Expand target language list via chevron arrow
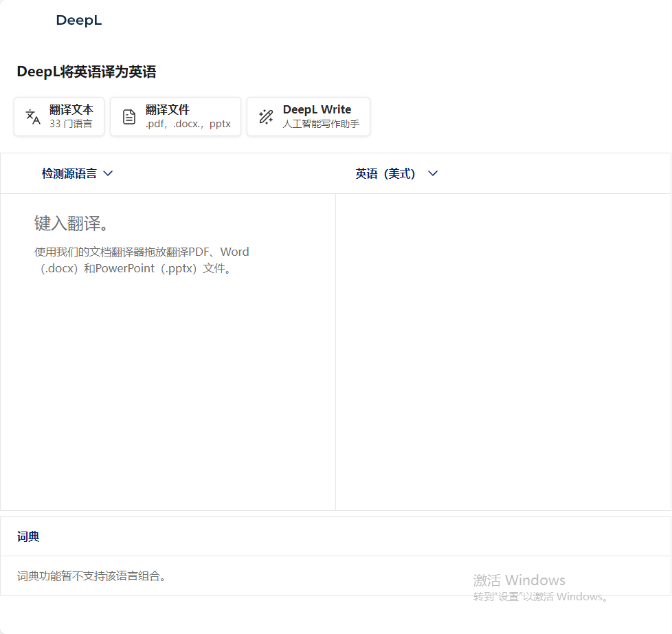The height and width of the screenshot is (634, 672). pyautogui.click(x=433, y=173)
